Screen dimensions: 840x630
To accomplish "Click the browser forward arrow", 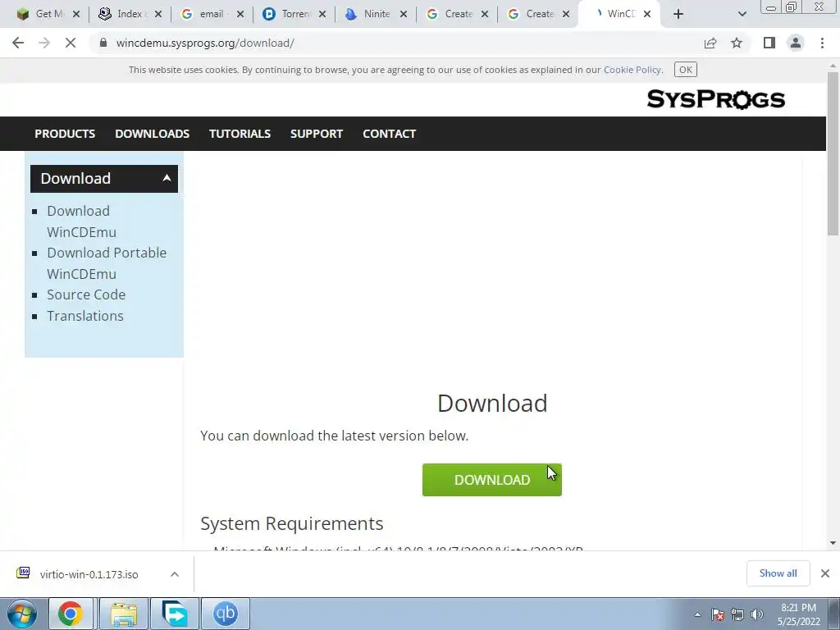I will pos(44,43).
